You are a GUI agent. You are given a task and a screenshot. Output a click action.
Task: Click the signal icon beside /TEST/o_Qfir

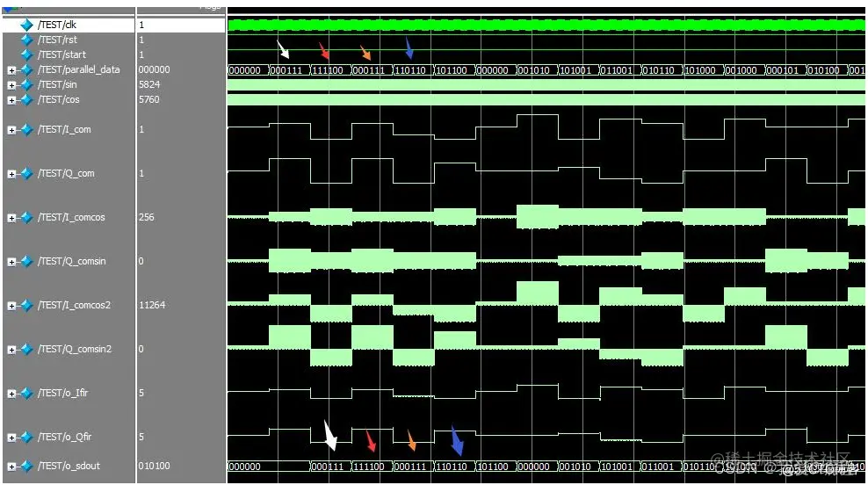point(26,438)
